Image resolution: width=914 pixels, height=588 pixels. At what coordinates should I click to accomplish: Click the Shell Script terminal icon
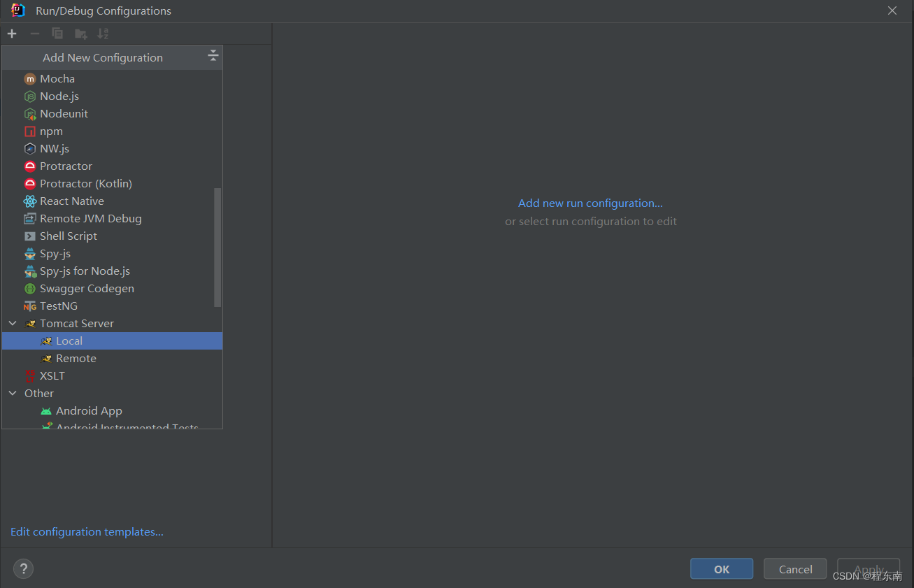pos(29,236)
